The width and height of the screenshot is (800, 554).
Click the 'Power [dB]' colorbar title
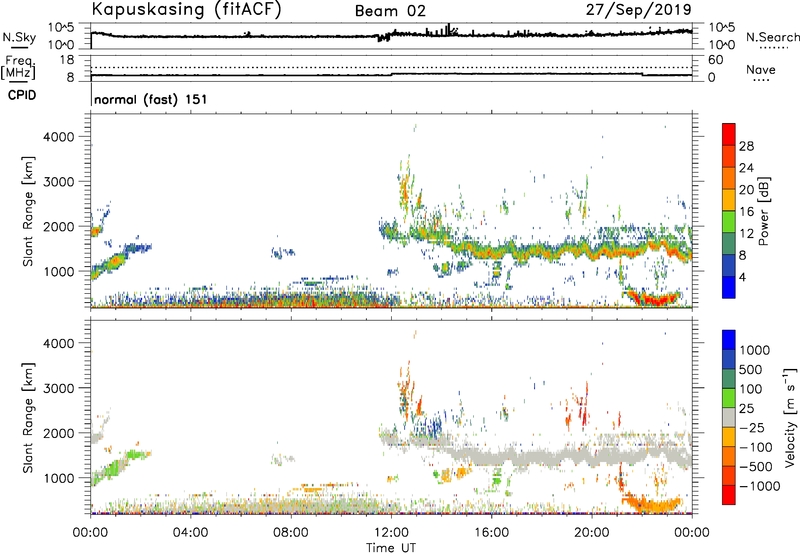[x=764, y=211]
